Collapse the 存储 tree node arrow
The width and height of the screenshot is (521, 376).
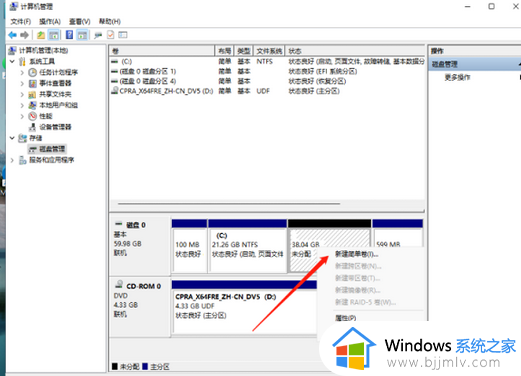pyautogui.click(x=12, y=138)
